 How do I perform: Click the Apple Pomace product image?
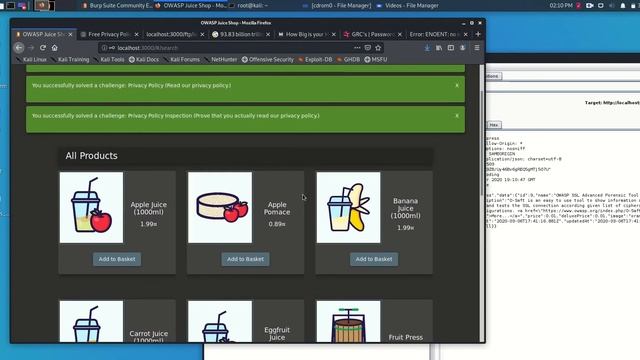coord(220,207)
